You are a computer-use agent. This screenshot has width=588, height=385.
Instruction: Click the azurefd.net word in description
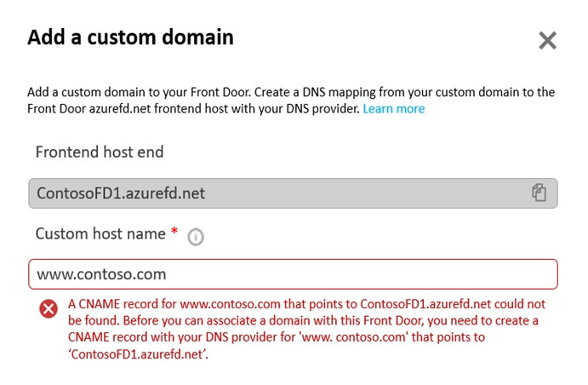[120, 109]
